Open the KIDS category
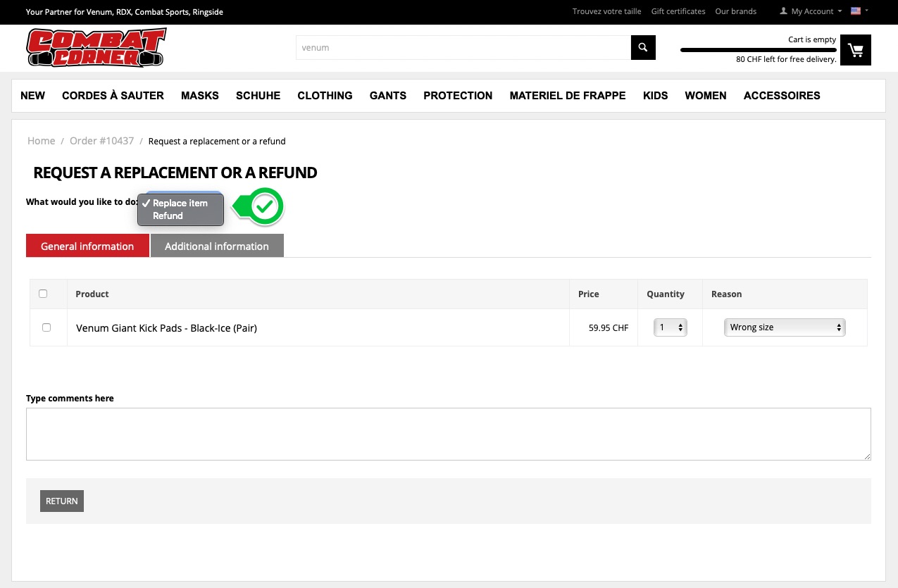 point(656,96)
